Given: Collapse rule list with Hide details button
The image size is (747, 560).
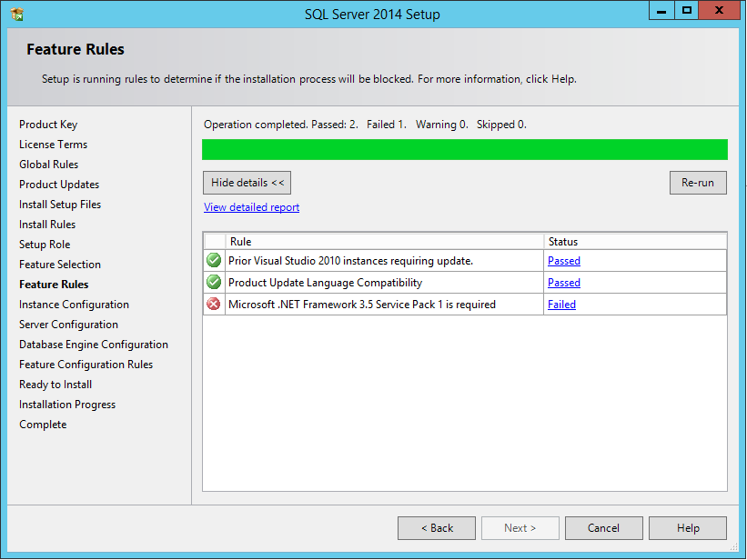Looking at the screenshot, I should pyautogui.click(x=247, y=183).
